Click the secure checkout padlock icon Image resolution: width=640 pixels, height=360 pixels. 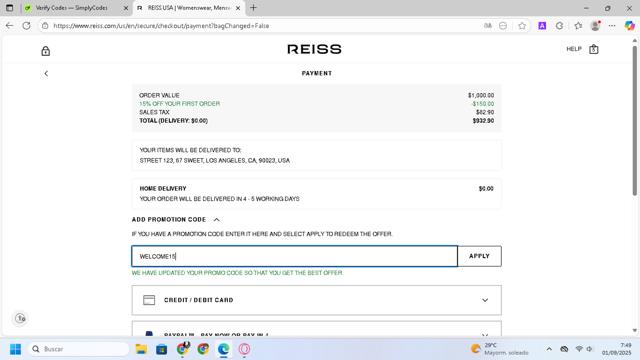click(x=46, y=51)
